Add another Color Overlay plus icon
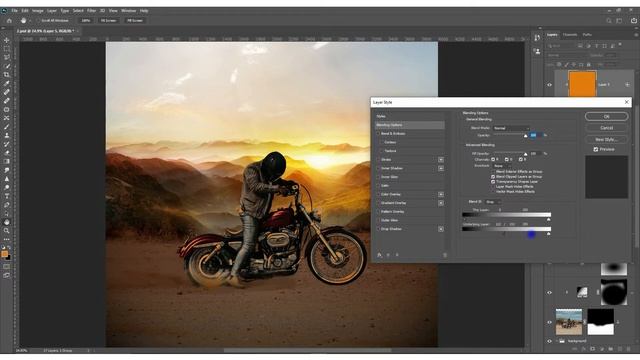Screen dimensions: 640x360 click(441, 194)
